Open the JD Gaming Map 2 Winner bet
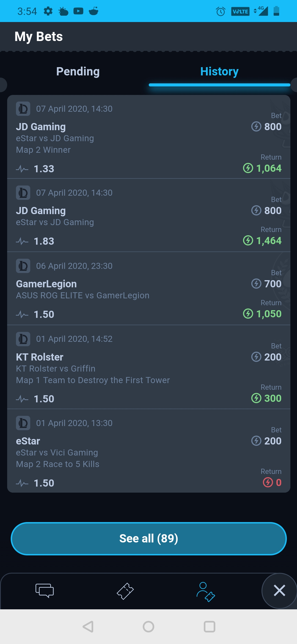The height and width of the screenshot is (644, 297). (149, 137)
